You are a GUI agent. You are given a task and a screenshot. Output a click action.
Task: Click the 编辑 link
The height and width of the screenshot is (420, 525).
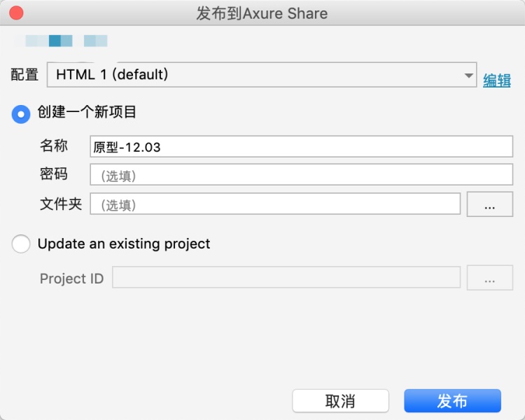[497, 80]
